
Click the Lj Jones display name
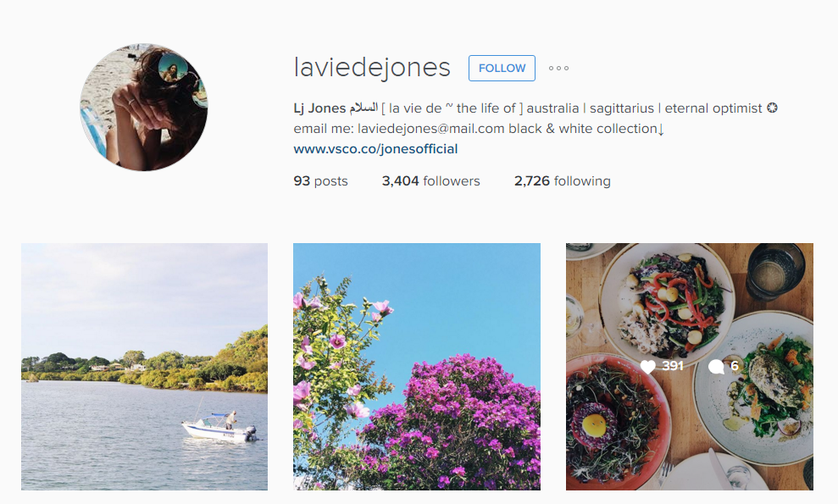pyautogui.click(x=319, y=108)
